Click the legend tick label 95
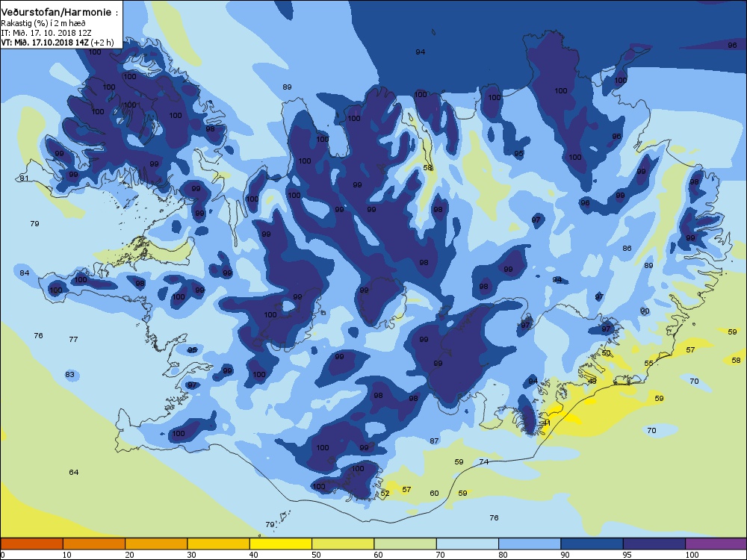The height and width of the screenshot is (560, 747). tap(627, 555)
